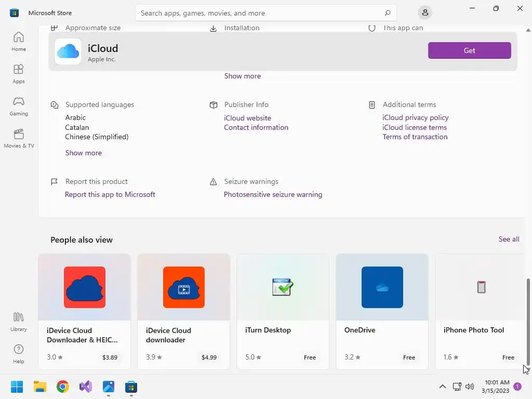Viewport: 532px width, 399px height.
Task: Click Arabic in Supported languages
Action: tap(75, 118)
